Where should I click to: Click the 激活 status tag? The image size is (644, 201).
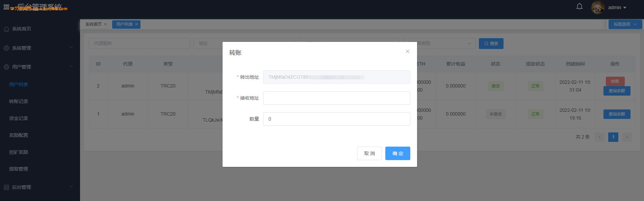click(x=495, y=86)
